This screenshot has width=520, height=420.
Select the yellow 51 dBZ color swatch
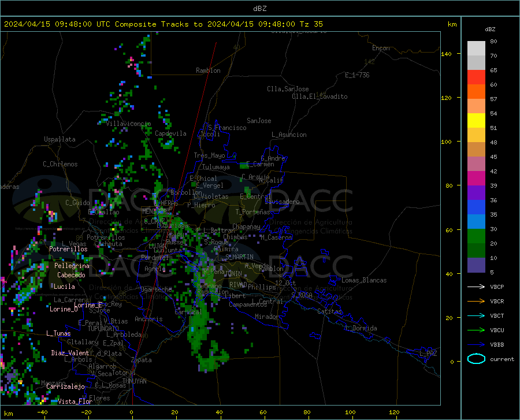(476, 121)
